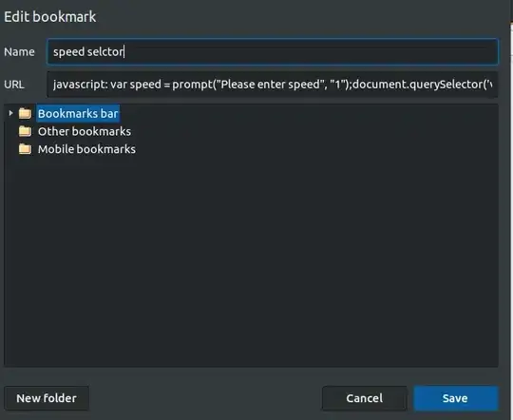The image size is (513, 420).
Task: Select Other bookmarks folder label
Action: tap(85, 131)
